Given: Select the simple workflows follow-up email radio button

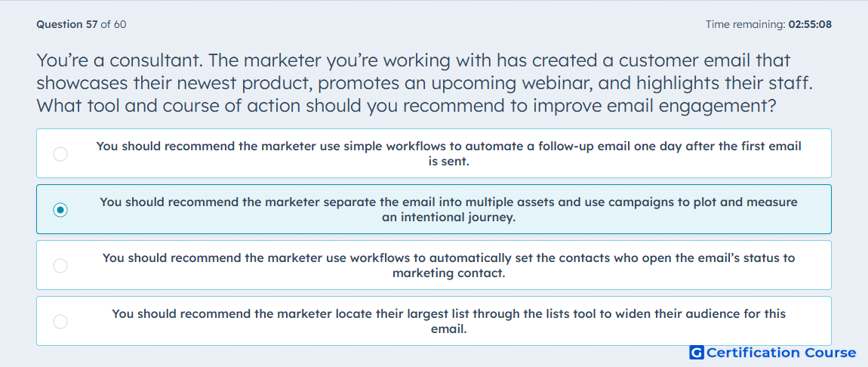Looking at the screenshot, I should click(60, 154).
